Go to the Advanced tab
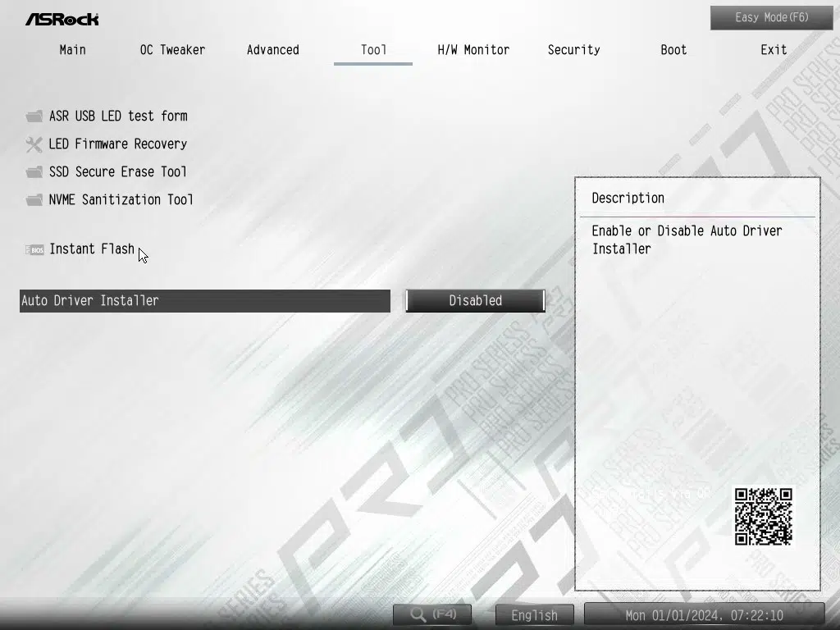This screenshot has height=630, width=840. tap(272, 50)
